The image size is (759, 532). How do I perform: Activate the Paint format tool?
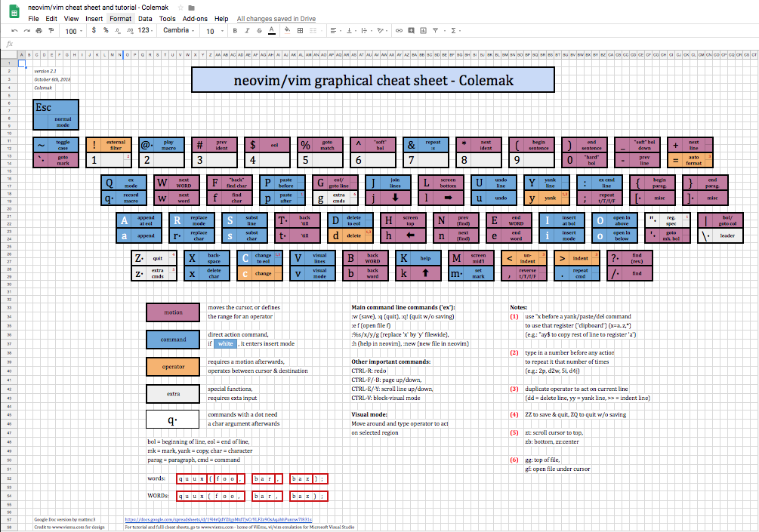coord(51,31)
